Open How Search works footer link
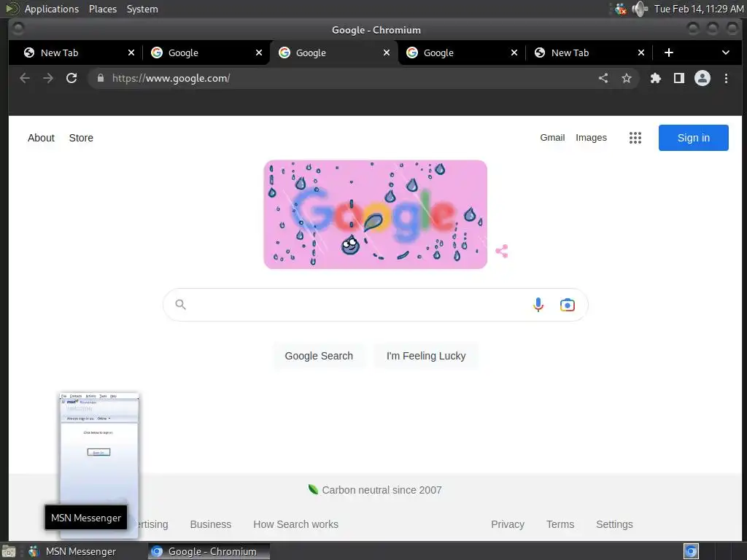This screenshot has width=747, height=560. [296, 524]
